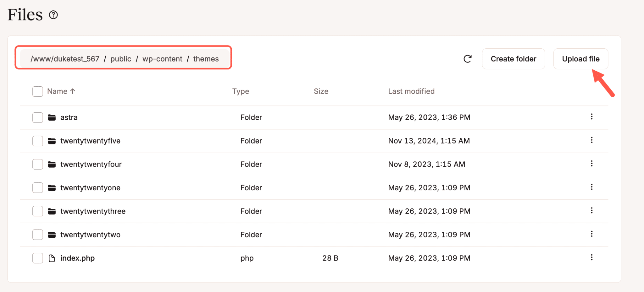Click the twentytwentyone folder icon
This screenshot has height=292, width=644.
click(x=52, y=188)
